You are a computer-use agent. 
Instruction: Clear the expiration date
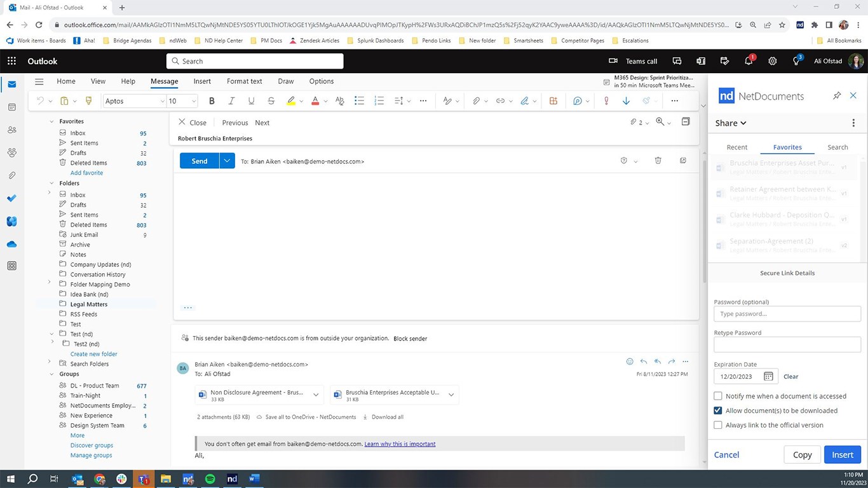pos(791,376)
